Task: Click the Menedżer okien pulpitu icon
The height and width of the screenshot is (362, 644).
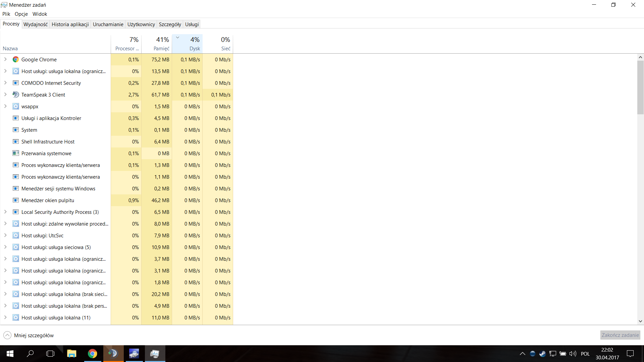Action: [x=15, y=200]
